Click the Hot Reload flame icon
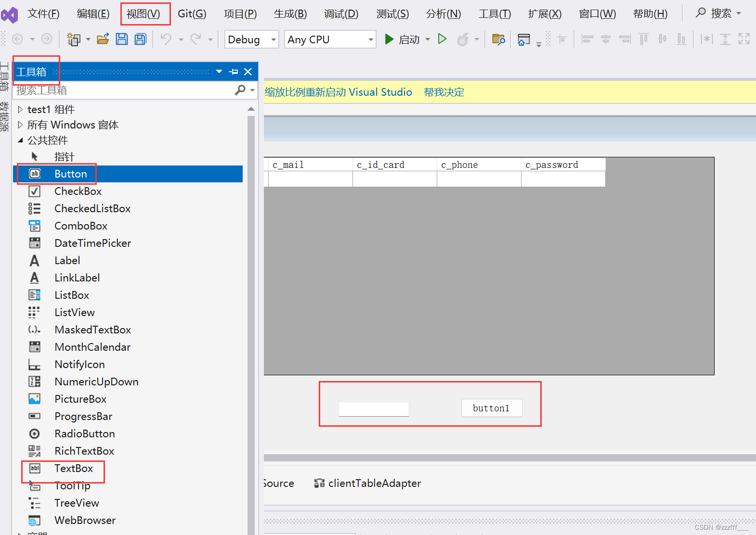The height and width of the screenshot is (535, 756). (x=463, y=39)
